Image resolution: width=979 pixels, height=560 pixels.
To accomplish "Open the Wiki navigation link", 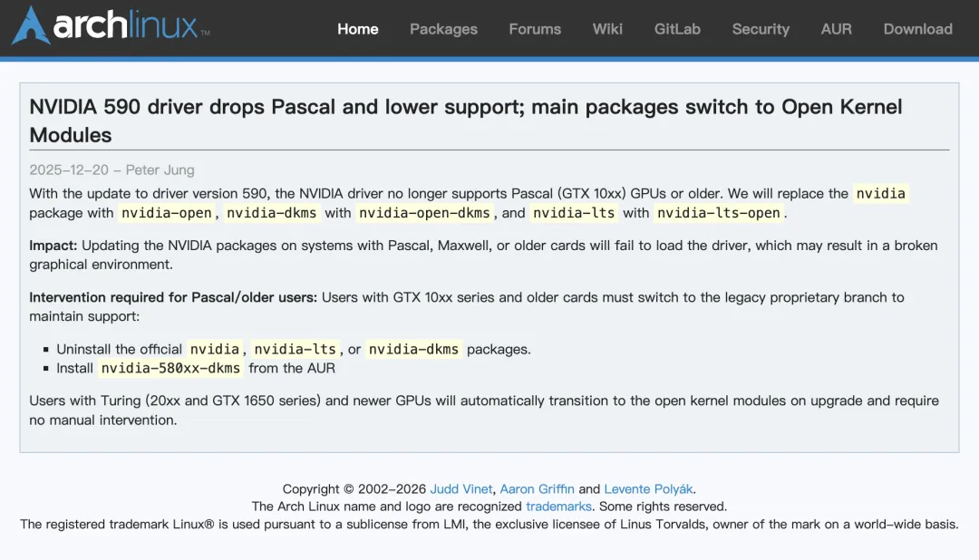I will (x=607, y=29).
